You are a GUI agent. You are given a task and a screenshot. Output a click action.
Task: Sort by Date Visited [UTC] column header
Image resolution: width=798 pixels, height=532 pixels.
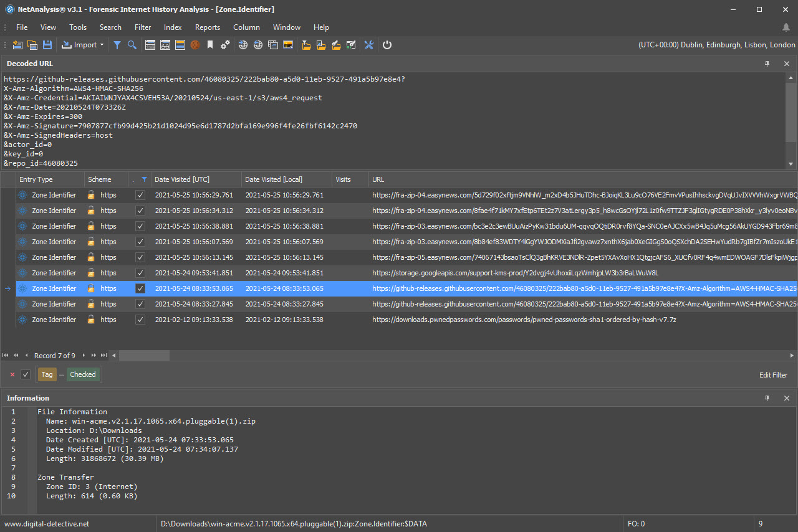[x=196, y=179]
